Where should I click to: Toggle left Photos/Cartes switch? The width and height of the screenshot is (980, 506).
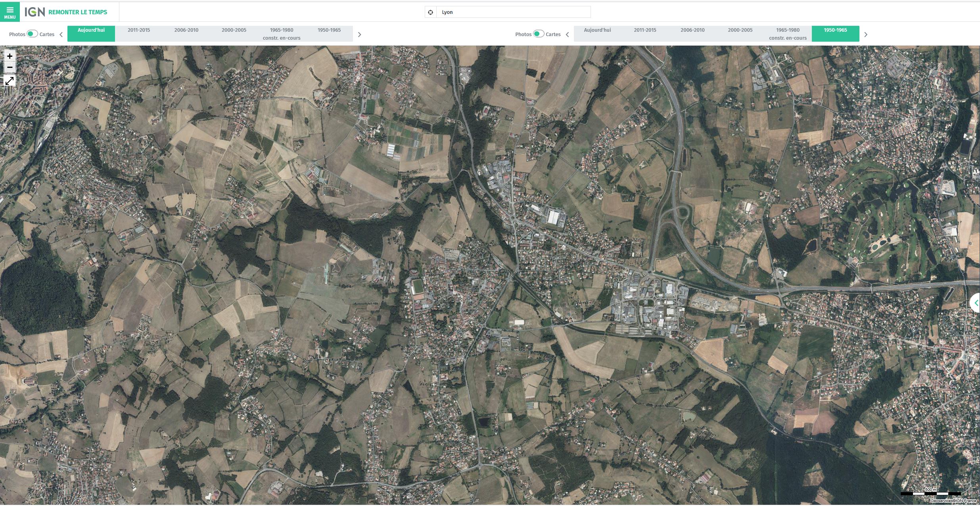point(32,34)
